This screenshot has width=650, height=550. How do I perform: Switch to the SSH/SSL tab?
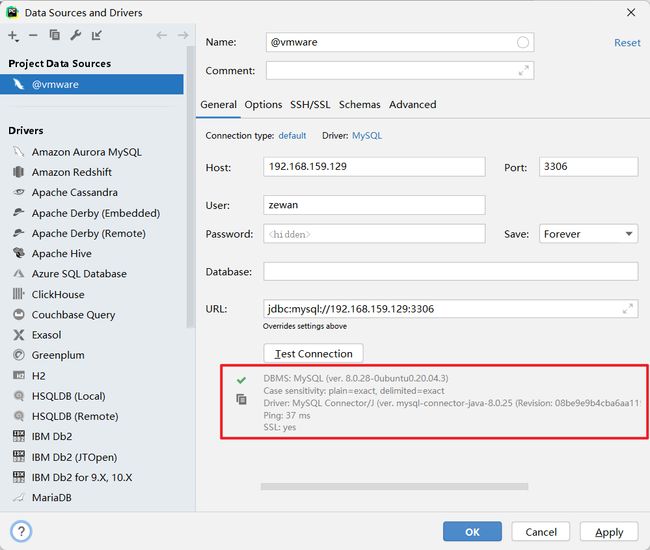point(310,104)
